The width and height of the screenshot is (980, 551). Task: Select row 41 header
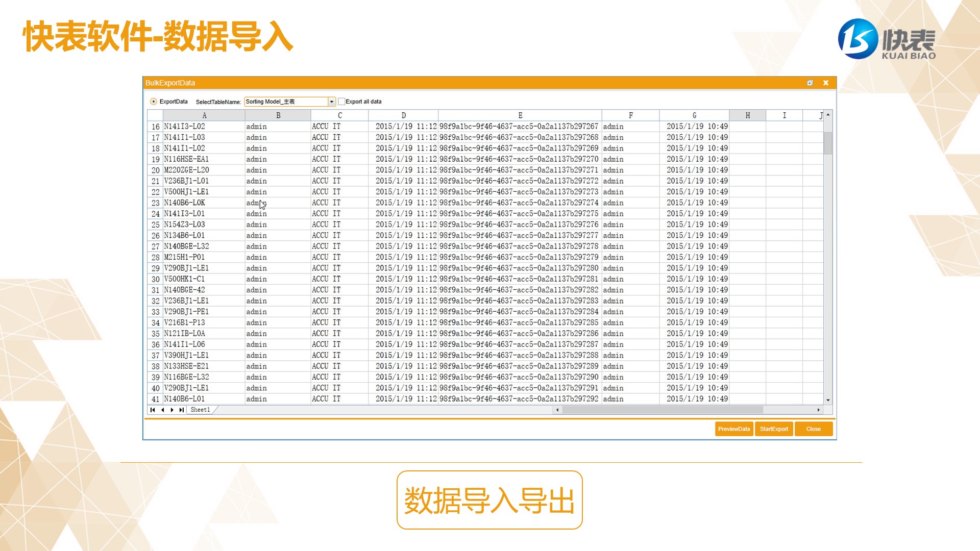[155, 399]
